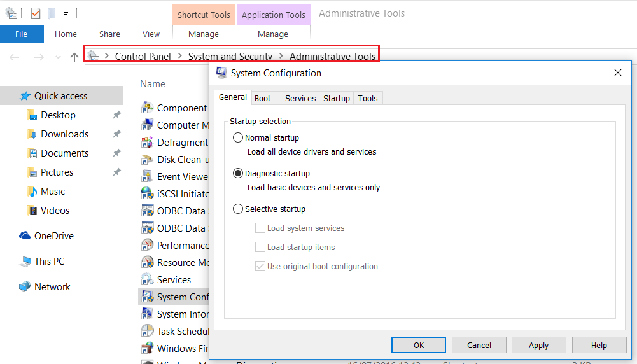Switch to the Services tab in System Configuration
Image resolution: width=637 pixels, height=364 pixels.
[300, 98]
